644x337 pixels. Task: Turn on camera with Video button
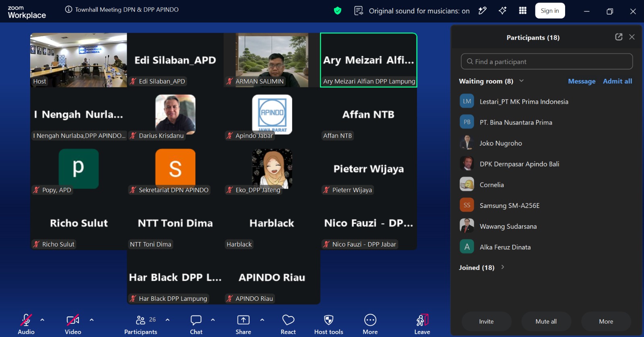(x=73, y=324)
